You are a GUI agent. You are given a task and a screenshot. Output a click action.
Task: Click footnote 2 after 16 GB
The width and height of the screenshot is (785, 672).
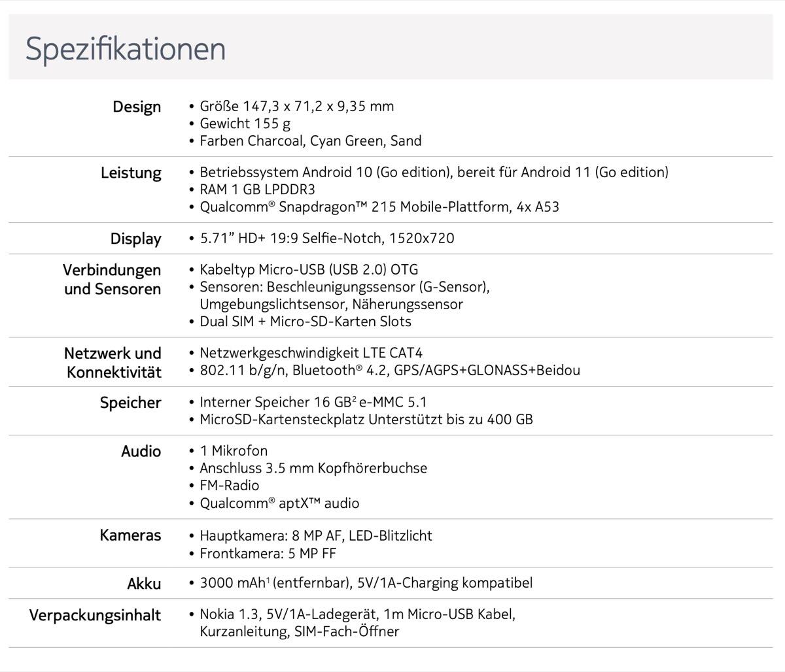[354, 398]
